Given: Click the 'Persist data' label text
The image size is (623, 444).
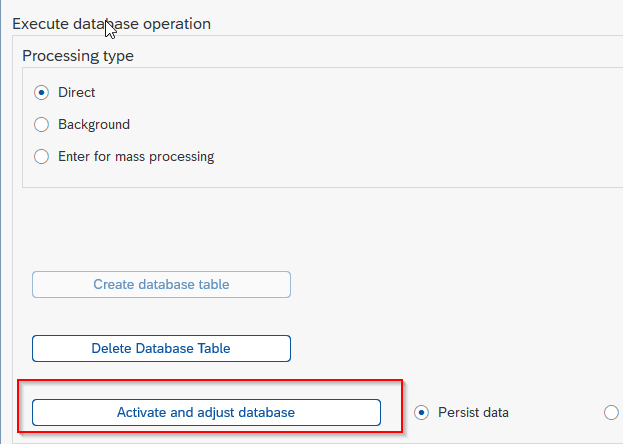Looking at the screenshot, I should [x=473, y=413].
